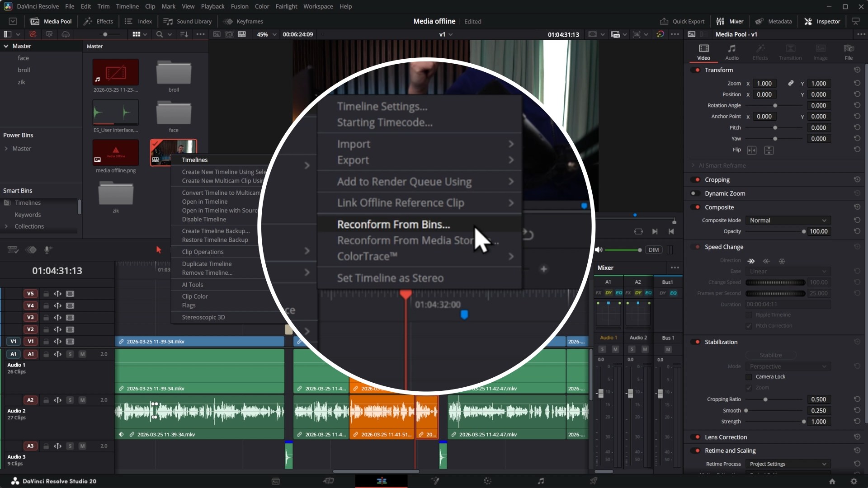This screenshot has width=868, height=488.
Task: Open the Cut page icon
Action: point(329,481)
